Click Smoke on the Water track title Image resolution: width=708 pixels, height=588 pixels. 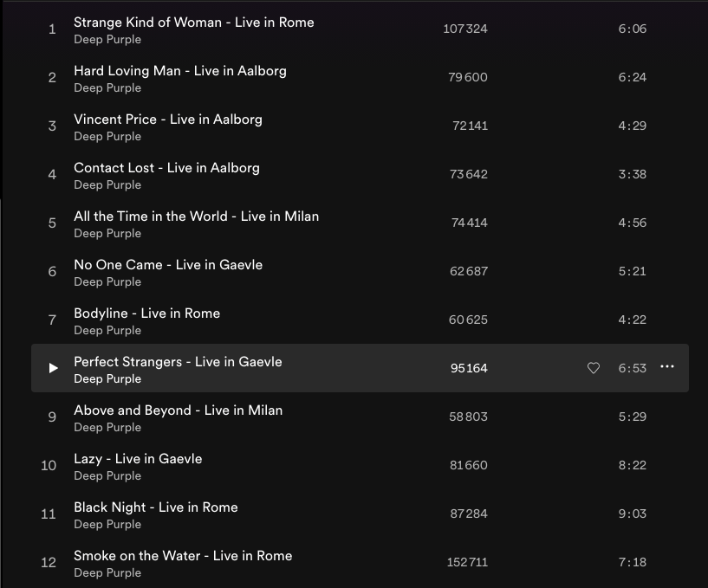point(183,555)
